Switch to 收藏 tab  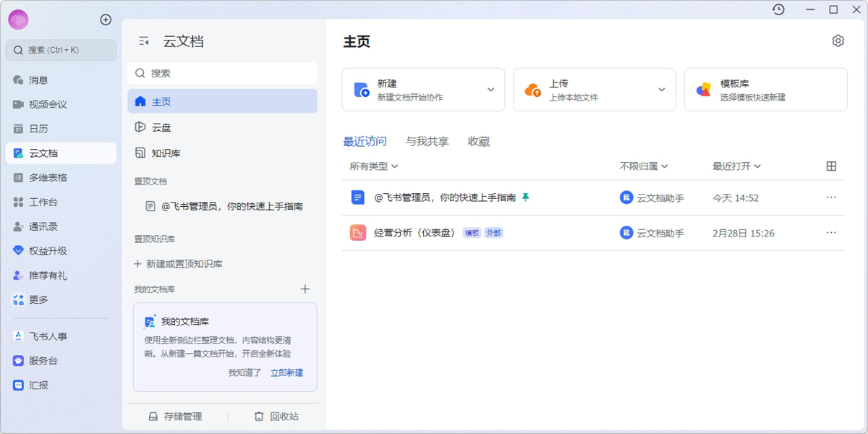point(479,142)
